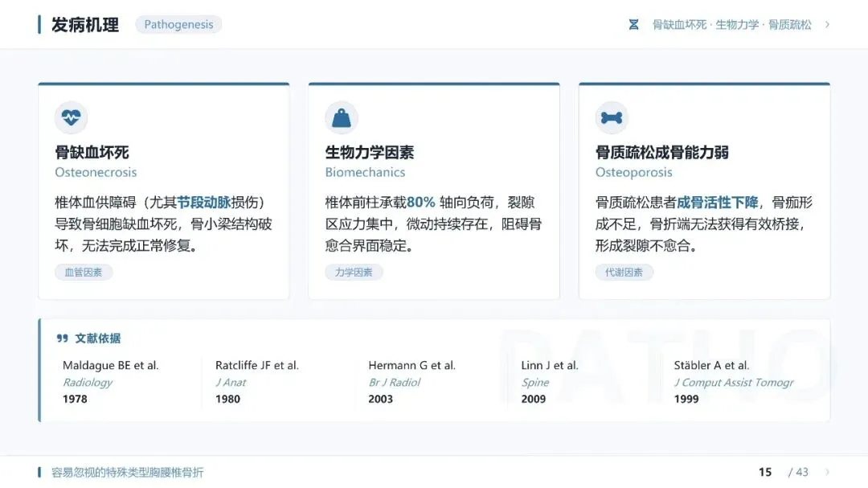Click the highlighted 节段动脉 text
This screenshot has height=488, width=868.
pos(203,202)
